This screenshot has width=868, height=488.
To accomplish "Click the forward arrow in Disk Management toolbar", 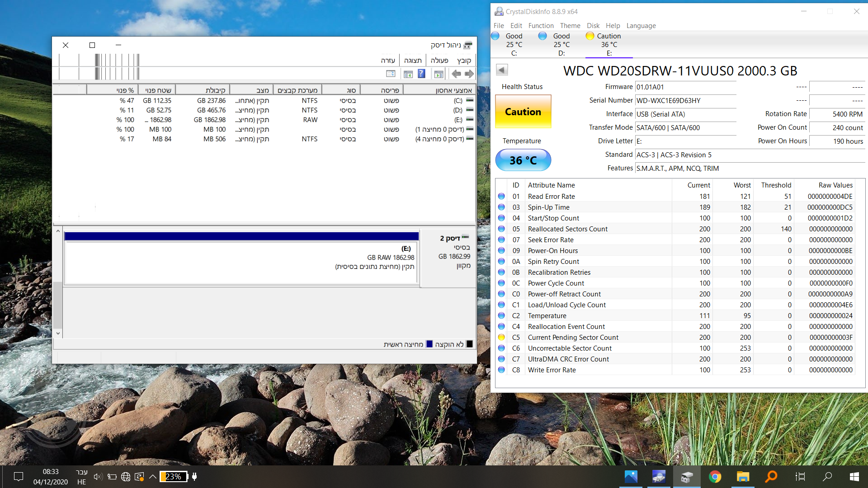I will 469,74.
